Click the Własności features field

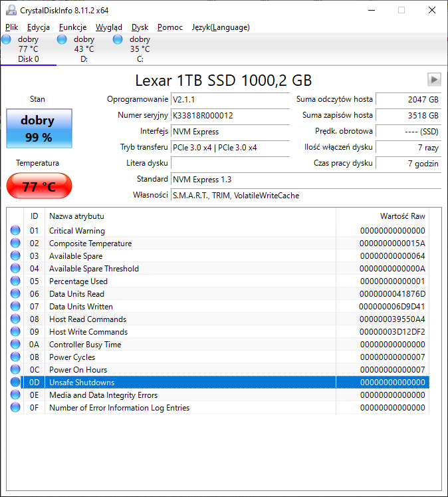(x=306, y=196)
